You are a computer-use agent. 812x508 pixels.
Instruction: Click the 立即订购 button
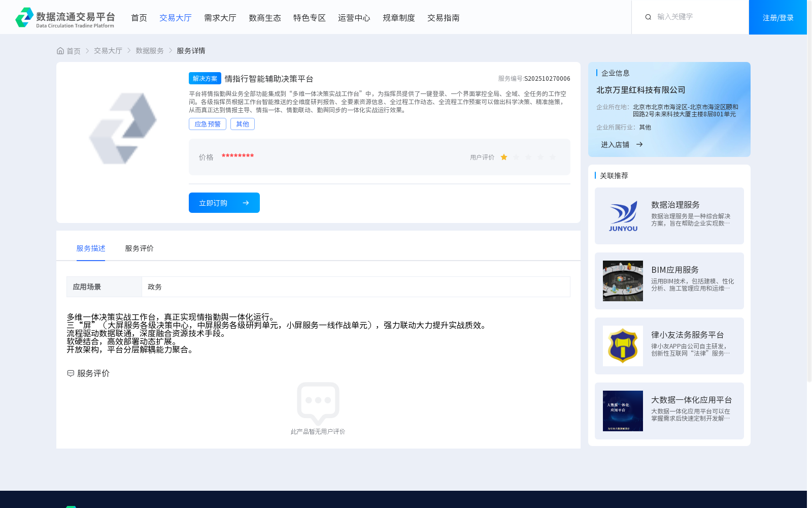pyautogui.click(x=224, y=203)
